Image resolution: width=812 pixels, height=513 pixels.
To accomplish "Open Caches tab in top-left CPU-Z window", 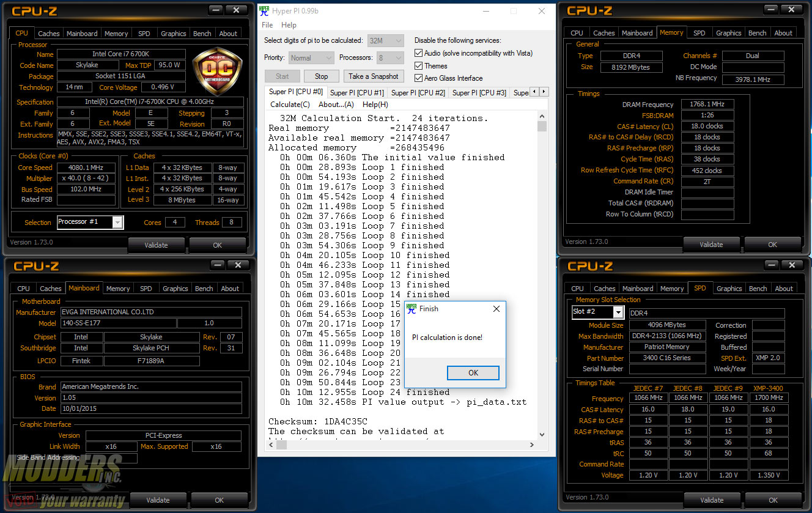I will click(49, 34).
